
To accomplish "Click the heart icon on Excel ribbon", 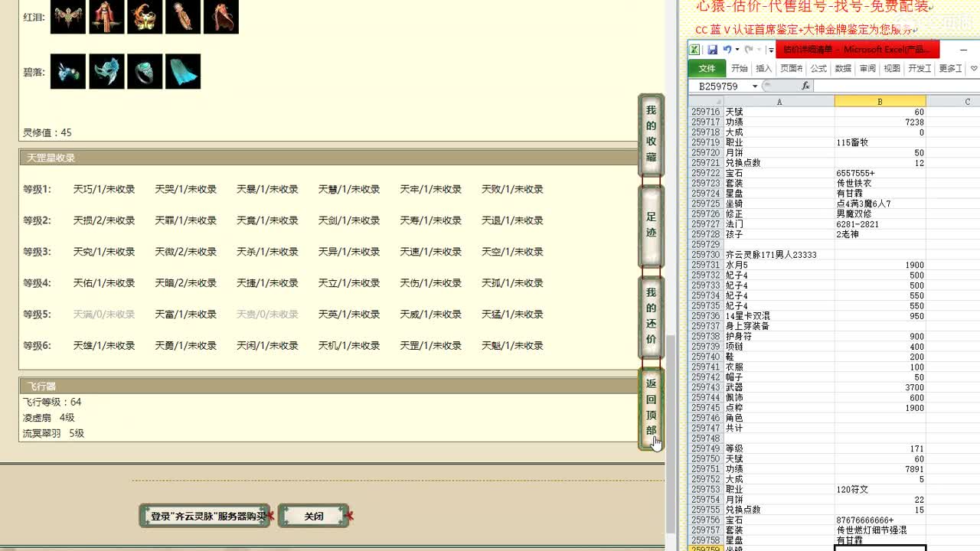I will click(974, 68).
